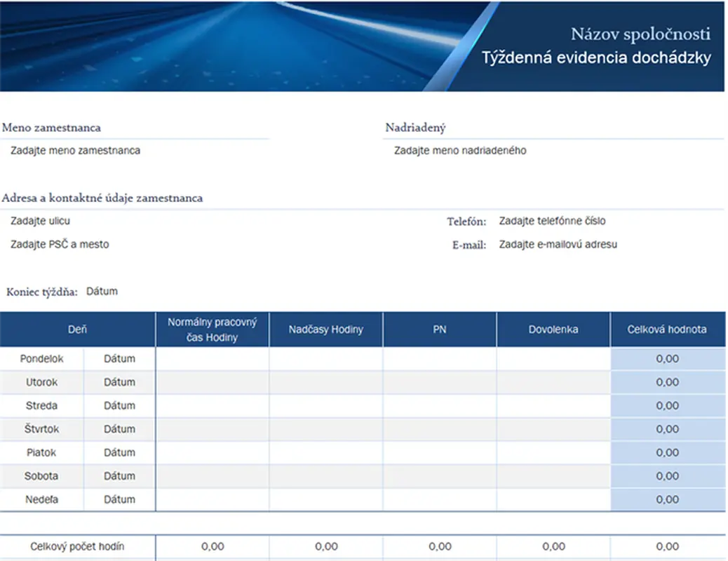Click the Nadčasy cell for Utorok
Viewport: 728px width, 561px height.
326,382
